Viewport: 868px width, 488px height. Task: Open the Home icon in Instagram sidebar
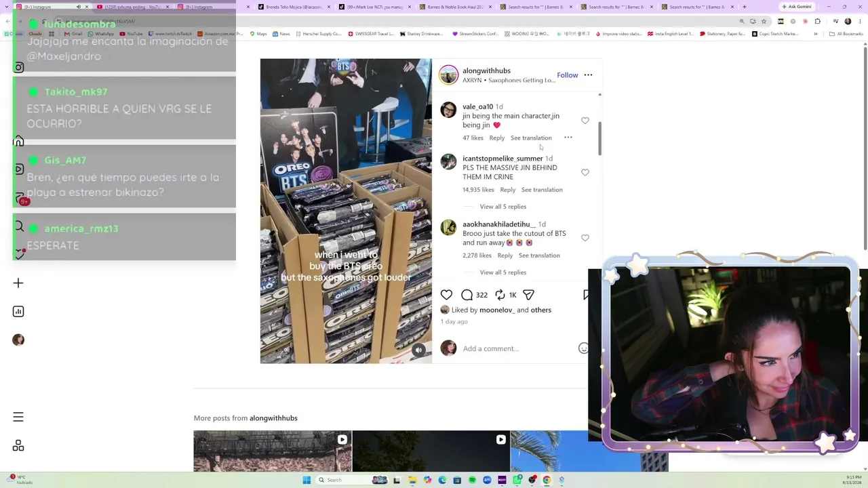click(x=19, y=141)
